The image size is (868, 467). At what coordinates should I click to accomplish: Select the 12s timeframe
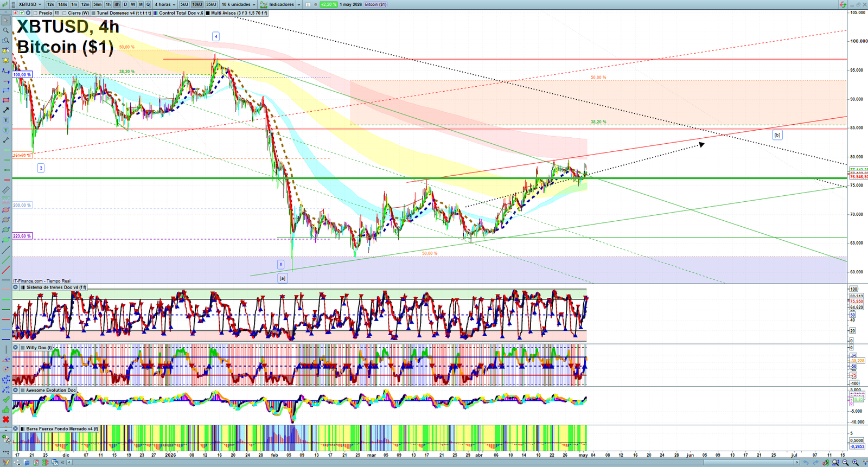50,4
